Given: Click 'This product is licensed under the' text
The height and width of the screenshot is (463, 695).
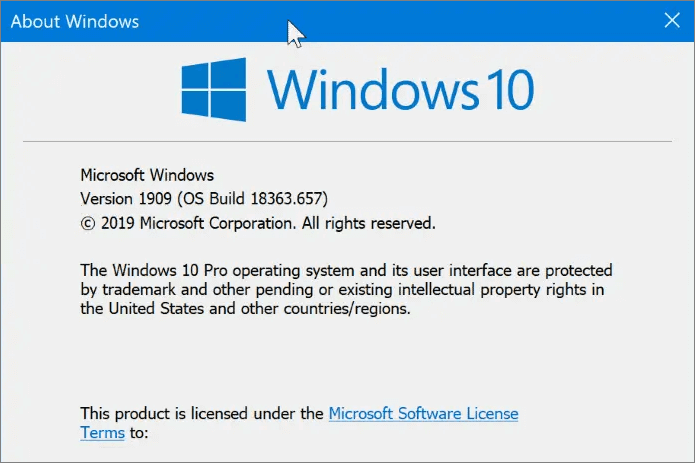Looking at the screenshot, I should tap(202, 413).
